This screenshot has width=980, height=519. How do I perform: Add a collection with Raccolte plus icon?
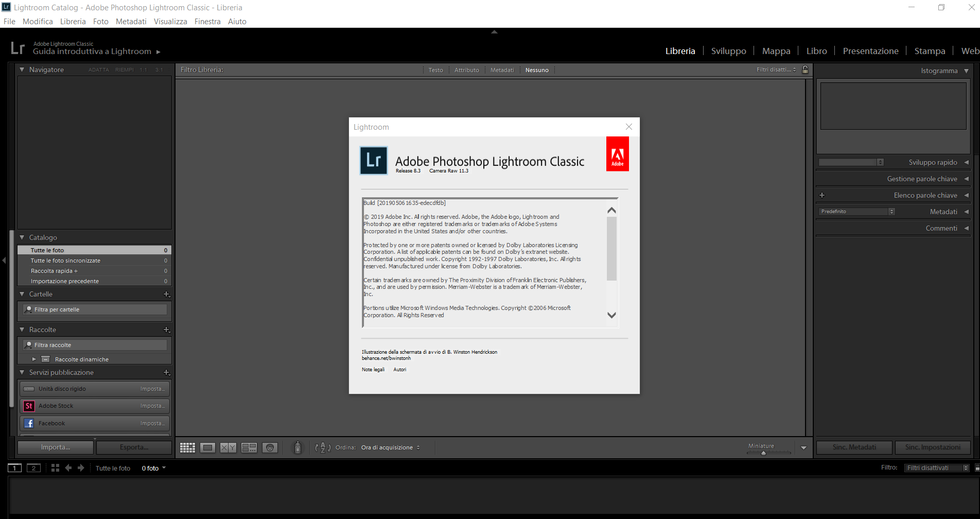pos(166,330)
